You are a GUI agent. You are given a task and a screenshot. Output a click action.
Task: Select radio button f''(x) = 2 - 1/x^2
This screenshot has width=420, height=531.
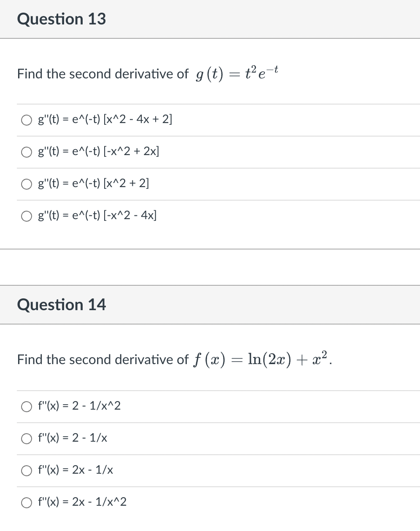click(x=27, y=407)
